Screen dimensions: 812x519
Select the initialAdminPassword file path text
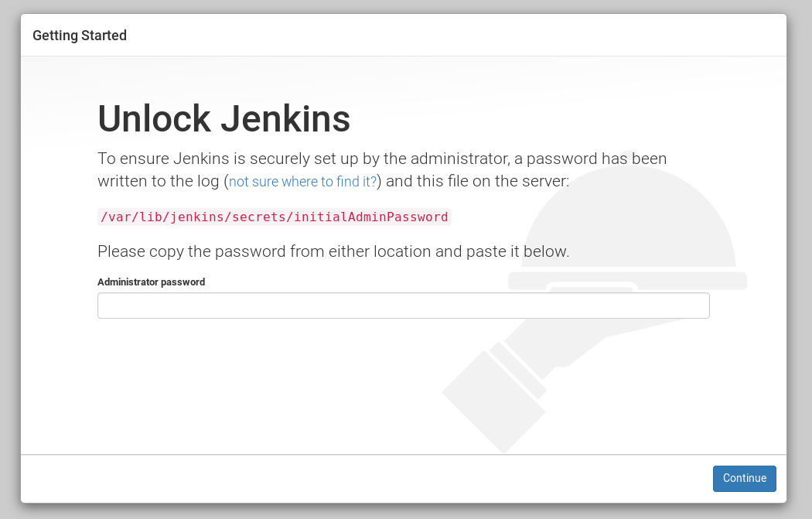pyautogui.click(x=274, y=217)
